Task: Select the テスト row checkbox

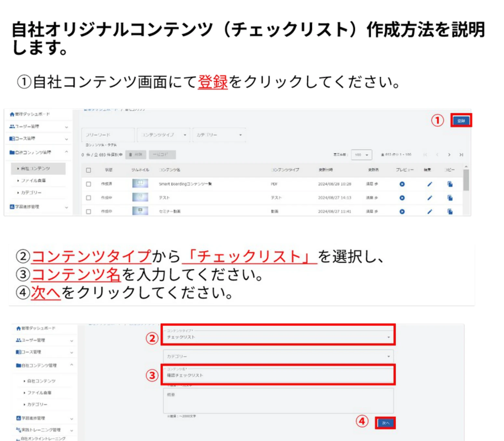Action: click(89, 198)
